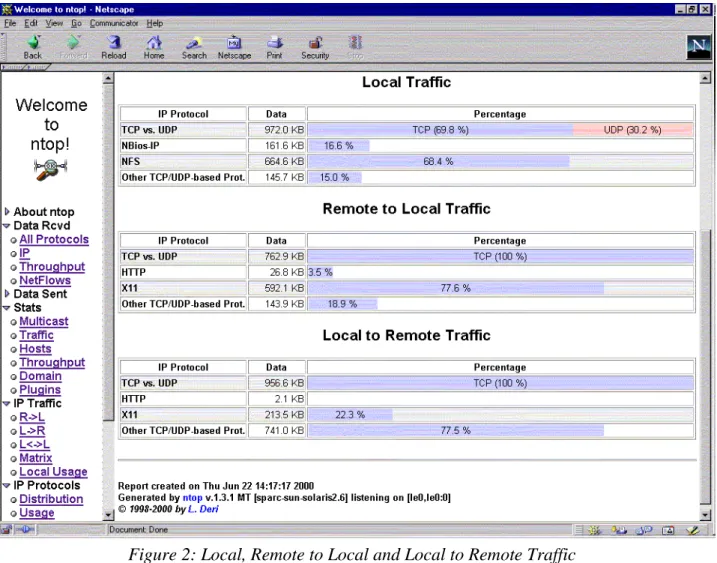717x563 pixels.
Task: Open the IP link under Data Rcvd
Action: 24,253
